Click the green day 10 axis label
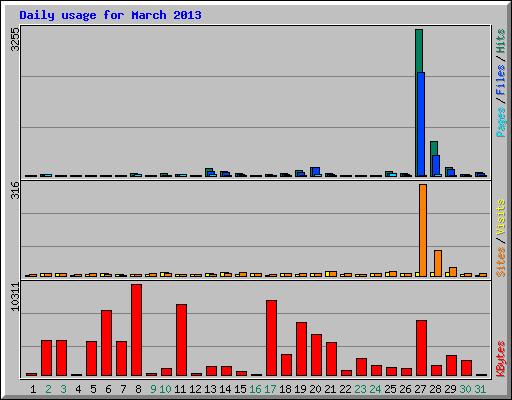Image resolution: width=512 pixels, height=400 pixels. 165,389
